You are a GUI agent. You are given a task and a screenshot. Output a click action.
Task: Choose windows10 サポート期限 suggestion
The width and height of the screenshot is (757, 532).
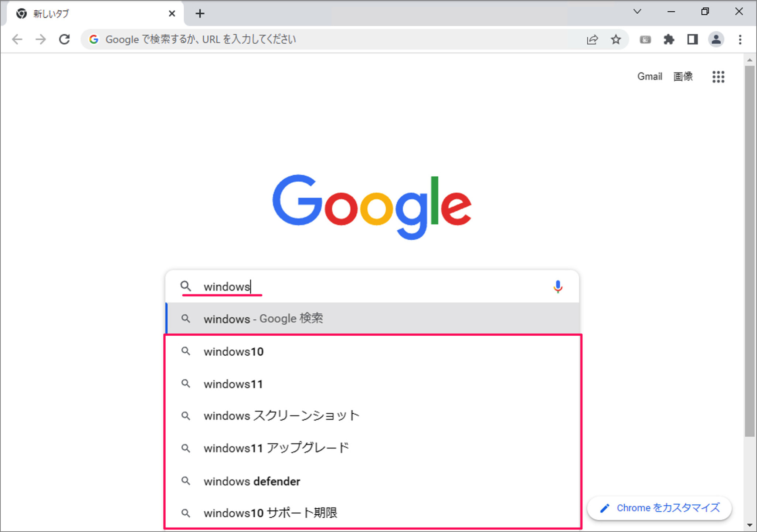pos(372,513)
